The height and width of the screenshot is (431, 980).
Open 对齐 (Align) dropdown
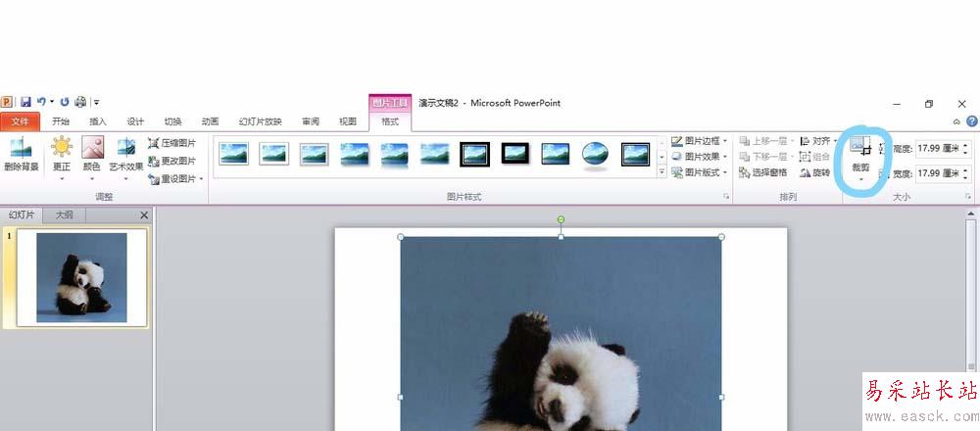click(x=818, y=141)
